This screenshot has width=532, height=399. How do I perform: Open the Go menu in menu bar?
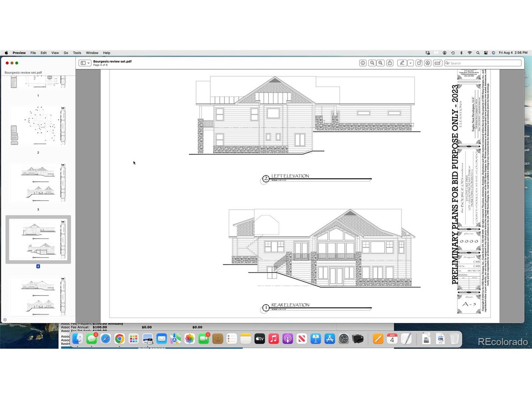[x=66, y=53]
